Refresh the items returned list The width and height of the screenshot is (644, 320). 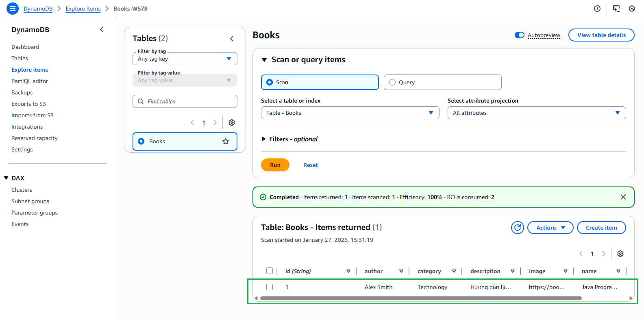(x=518, y=228)
